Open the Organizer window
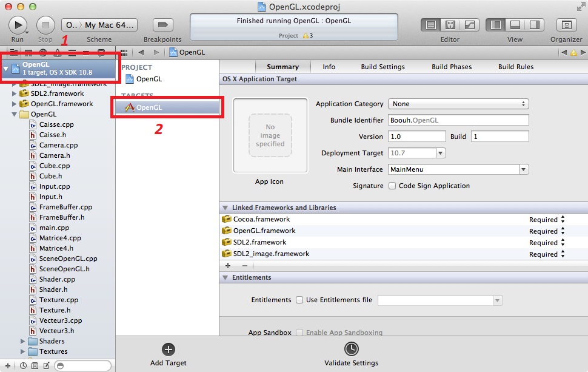Viewport: 588px width, 372px height. pos(566,25)
